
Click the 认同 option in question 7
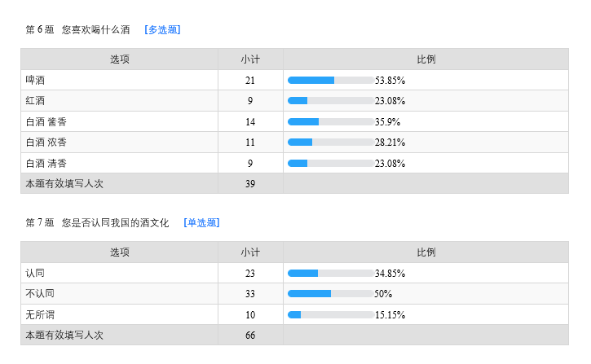click(36, 274)
